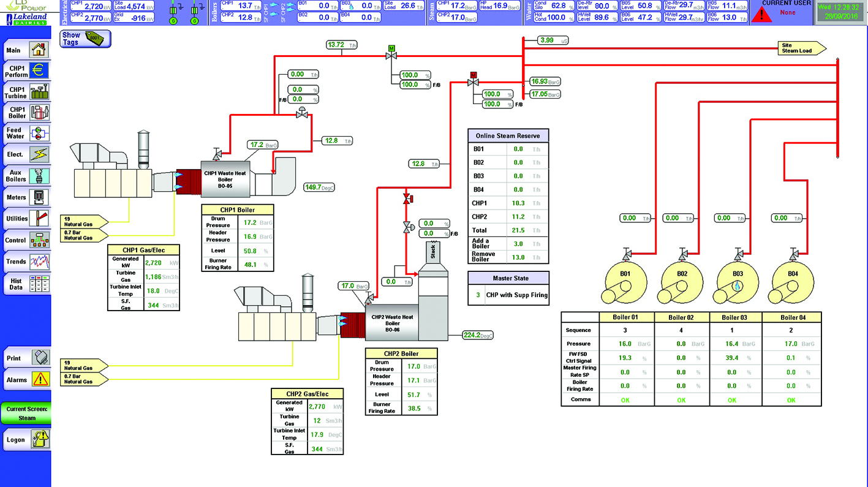Select the valve above boiler B01
Viewport: 868px width, 487px height.
click(x=625, y=253)
